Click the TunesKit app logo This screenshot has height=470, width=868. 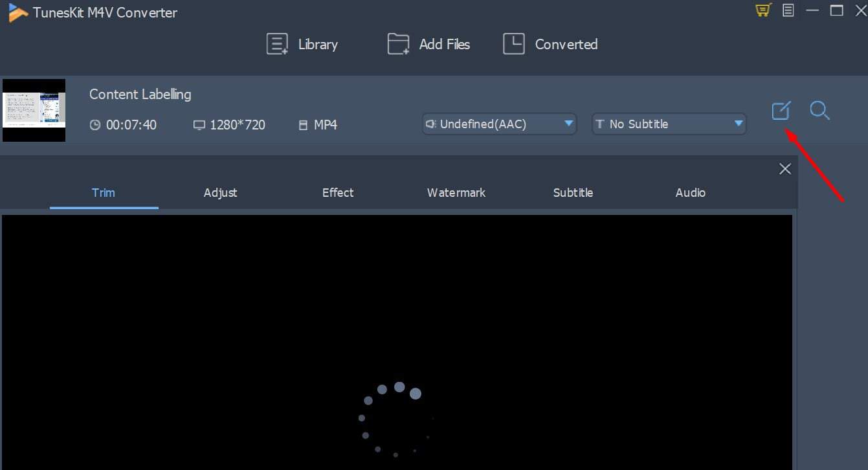pos(17,12)
